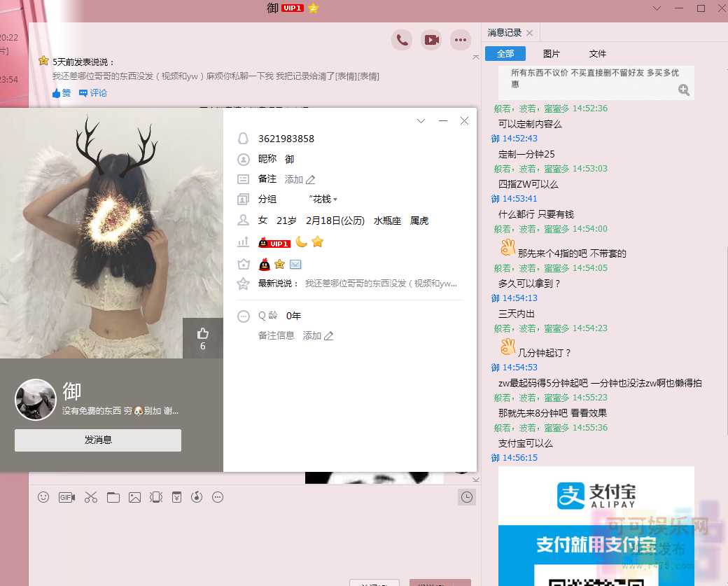Image resolution: width=728 pixels, height=586 pixels.
Task: Click the GIF capture icon
Action: pyautogui.click(x=66, y=497)
